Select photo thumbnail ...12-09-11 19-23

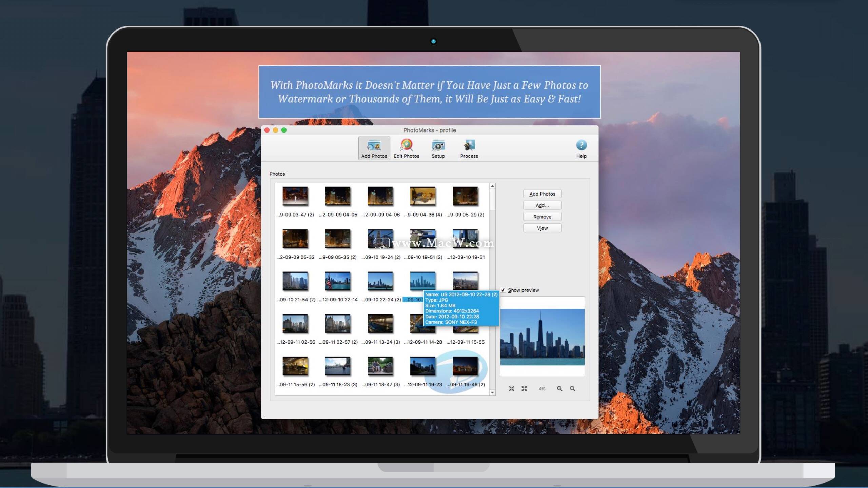pos(423,366)
